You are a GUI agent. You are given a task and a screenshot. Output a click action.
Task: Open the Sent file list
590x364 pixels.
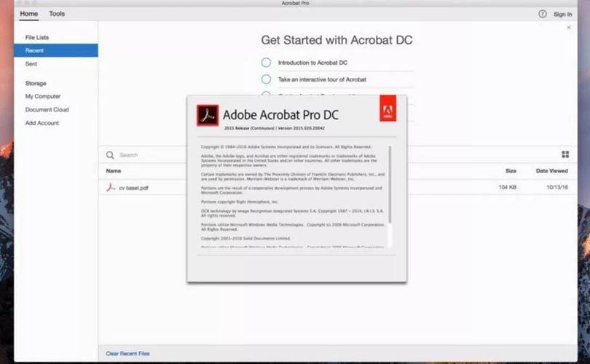[31, 64]
